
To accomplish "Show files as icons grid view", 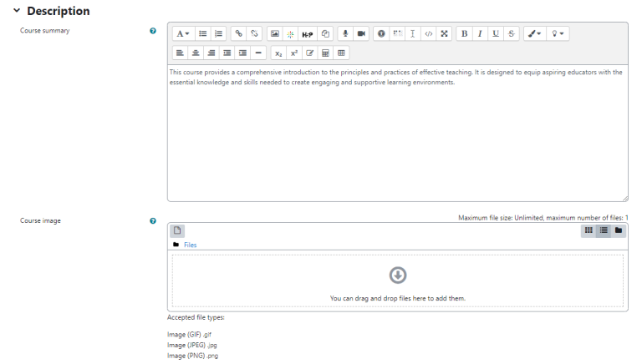I will coord(588,230).
